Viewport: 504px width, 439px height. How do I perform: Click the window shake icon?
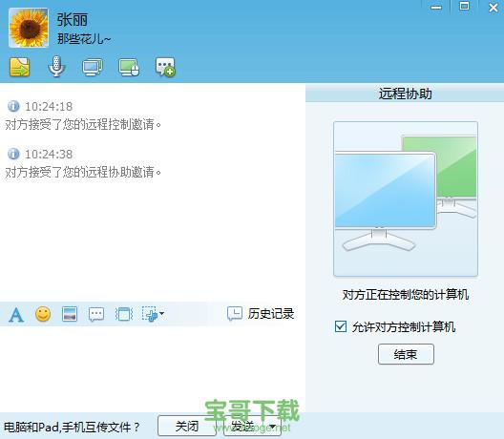[124, 314]
